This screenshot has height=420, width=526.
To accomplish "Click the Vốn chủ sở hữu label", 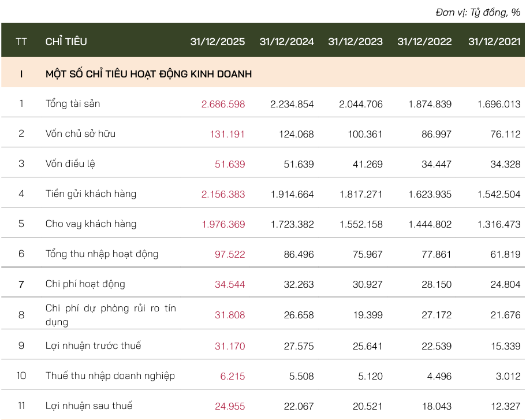I will [x=80, y=134].
